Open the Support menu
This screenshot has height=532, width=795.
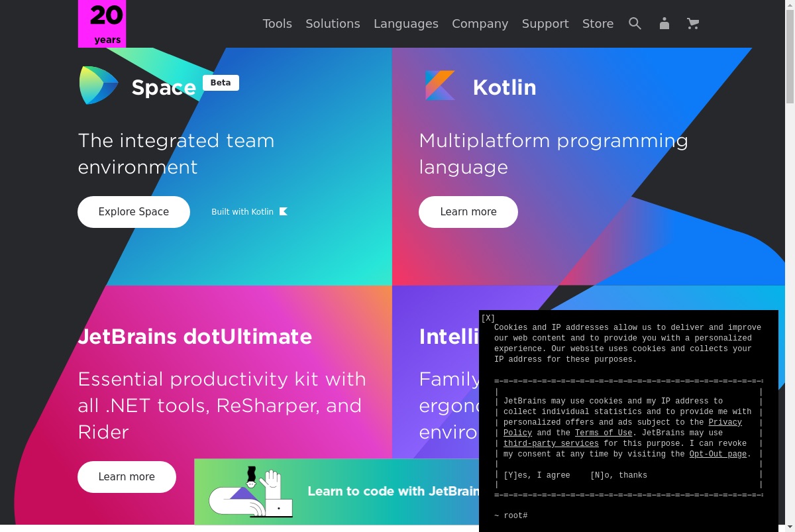[545, 24]
